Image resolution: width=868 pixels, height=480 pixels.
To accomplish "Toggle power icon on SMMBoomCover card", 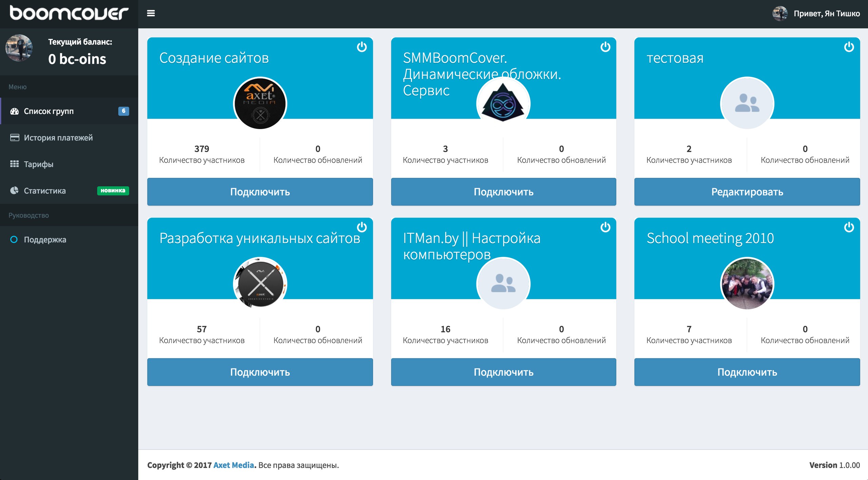I will pos(605,47).
